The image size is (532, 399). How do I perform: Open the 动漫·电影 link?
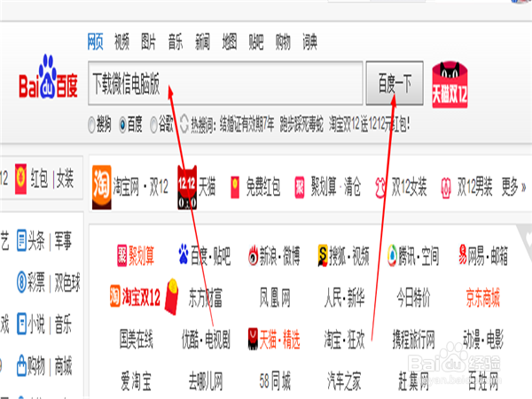click(483, 339)
